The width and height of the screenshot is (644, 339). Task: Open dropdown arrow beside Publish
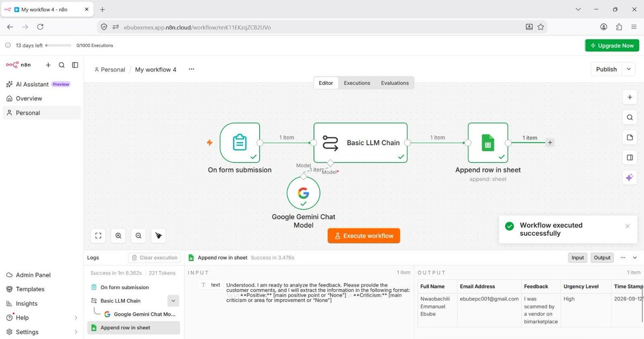tap(628, 69)
